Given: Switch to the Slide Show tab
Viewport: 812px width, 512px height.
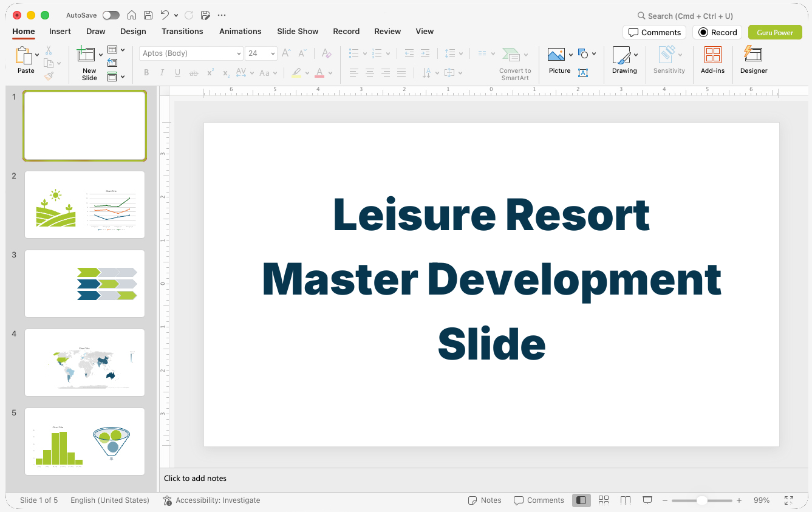Looking at the screenshot, I should [298, 32].
